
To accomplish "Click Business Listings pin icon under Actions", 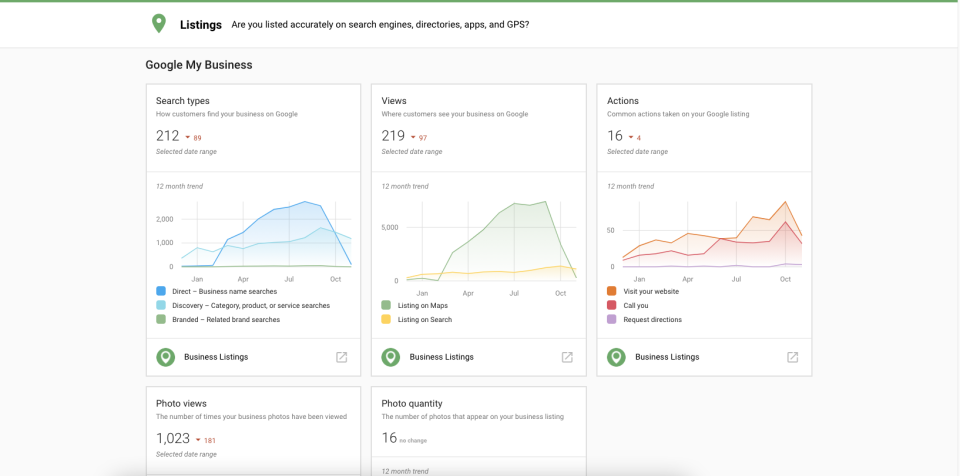I will (616, 357).
